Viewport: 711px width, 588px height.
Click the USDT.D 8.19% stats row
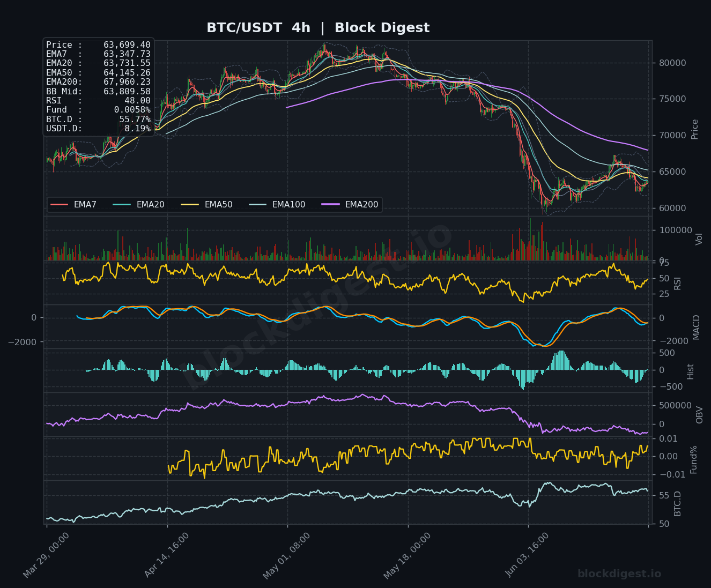[x=98, y=129]
